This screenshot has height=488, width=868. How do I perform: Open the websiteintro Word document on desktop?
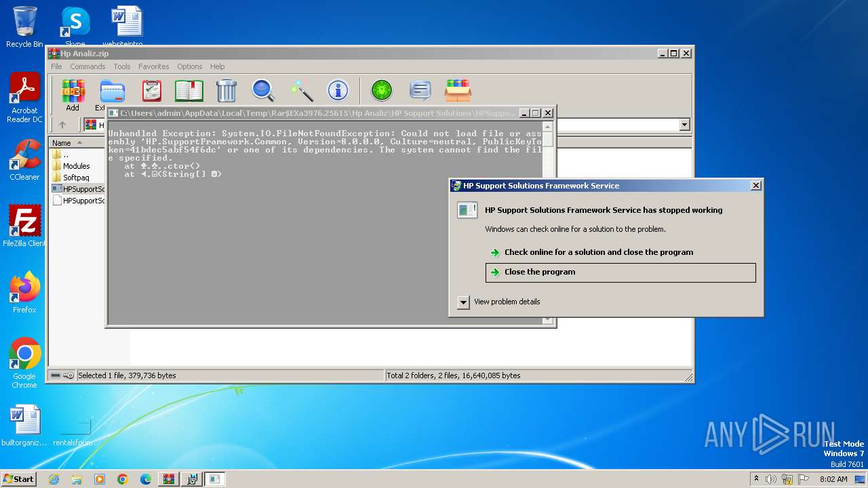click(127, 27)
